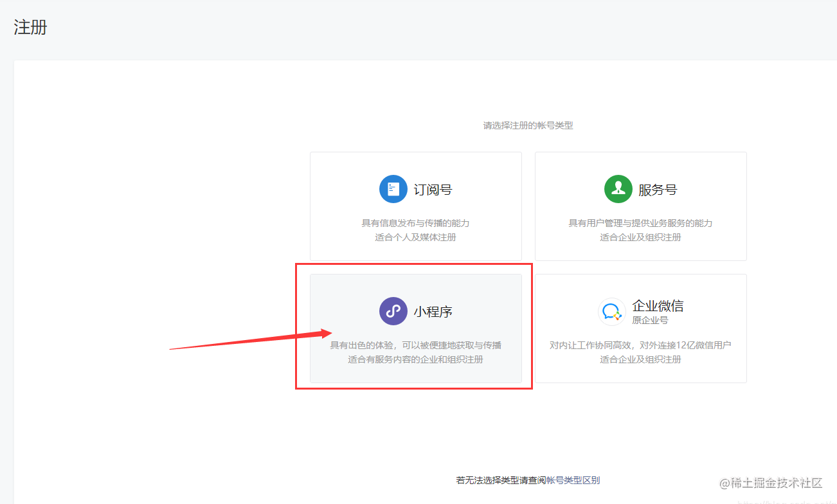This screenshot has height=504, width=837.
Task: Click text 具有出色的体验，可以被便捷地获取与传播
Action: [x=416, y=345]
